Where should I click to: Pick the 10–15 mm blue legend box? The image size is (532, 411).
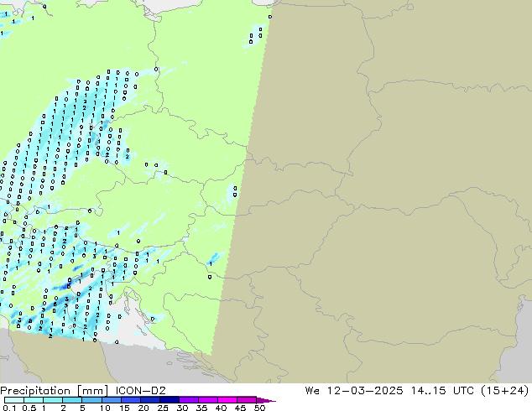(111, 400)
